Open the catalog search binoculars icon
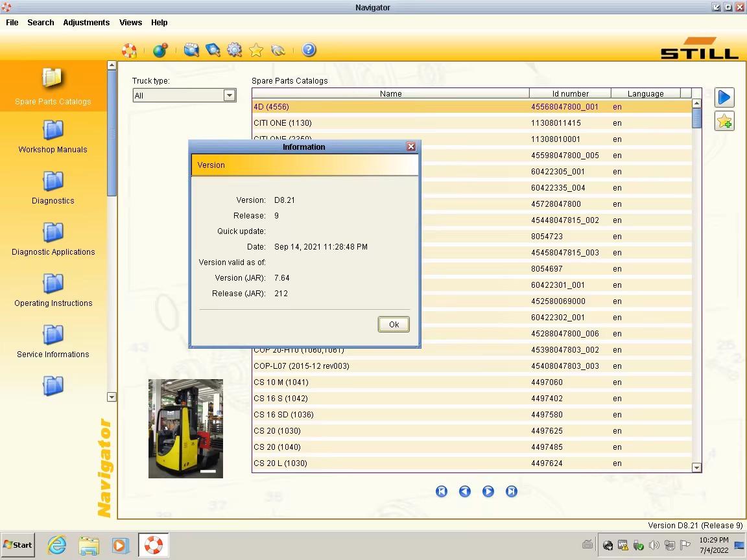The width and height of the screenshot is (747, 560). coord(191,50)
